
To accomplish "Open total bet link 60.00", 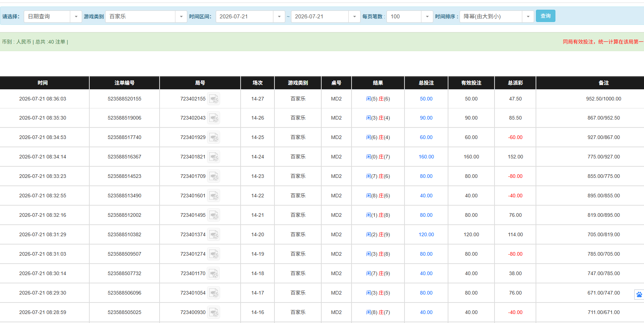I will point(426,137).
